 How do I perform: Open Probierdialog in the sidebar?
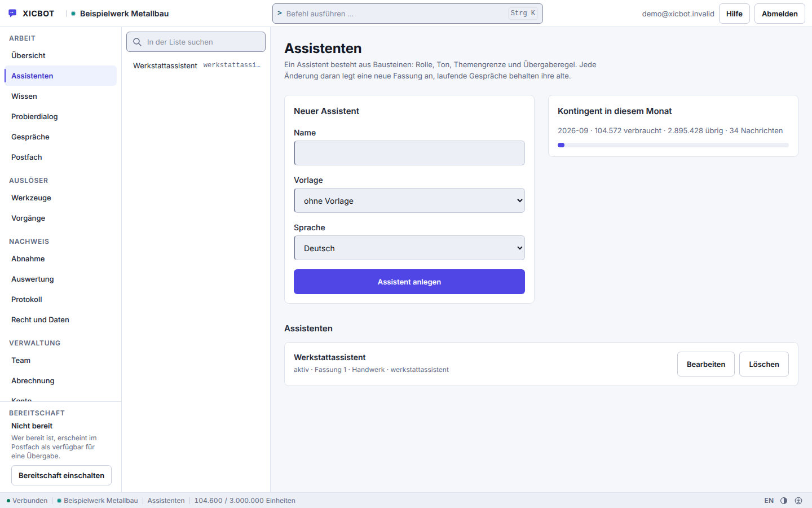coord(60,116)
